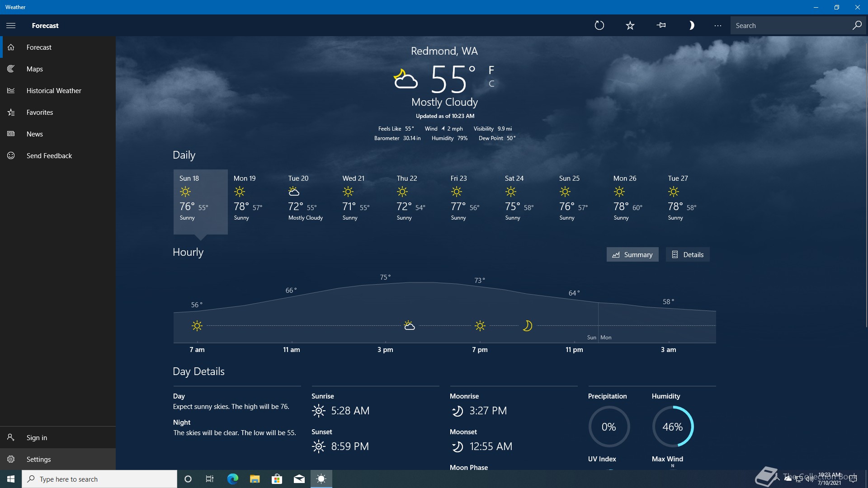Open the Windows Start menu
Screen dimensions: 868x488
coord(11,479)
